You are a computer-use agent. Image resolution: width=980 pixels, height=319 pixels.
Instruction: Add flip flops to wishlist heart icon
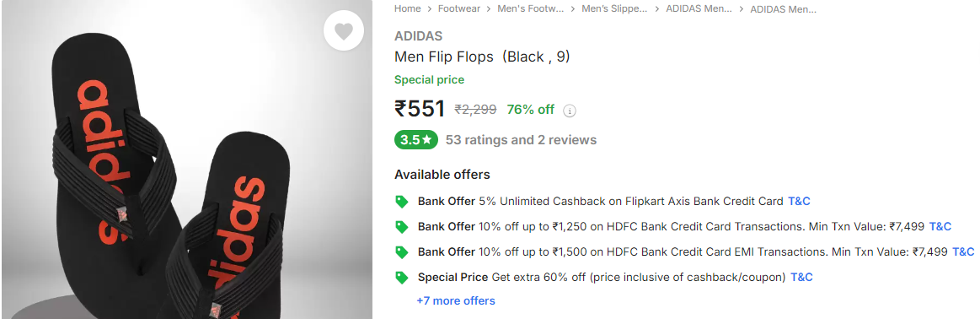[x=343, y=30]
